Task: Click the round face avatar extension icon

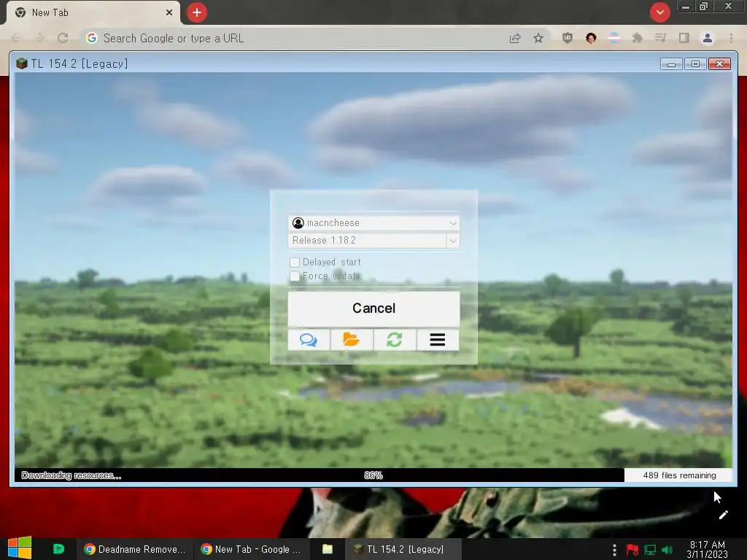Action: [591, 38]
